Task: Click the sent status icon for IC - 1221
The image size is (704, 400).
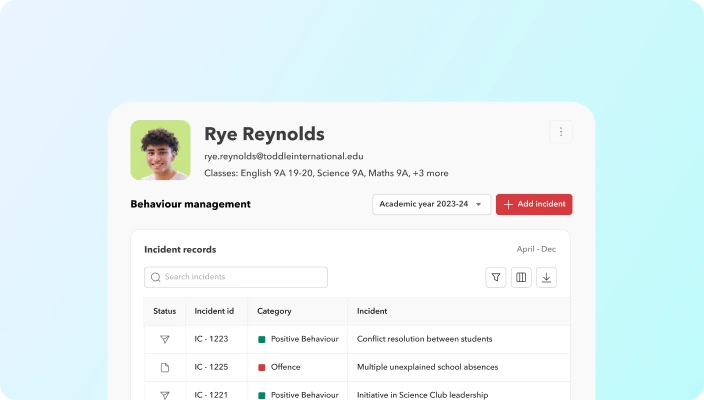Action: click(165, 395)
